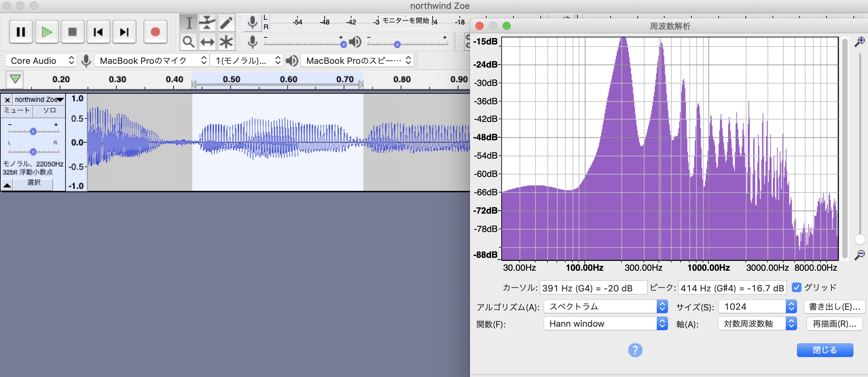This screenshot has height=377, width=868.
Task: Open the 軸 対数周波数軸 dropdown
Action: pos(757,324)
